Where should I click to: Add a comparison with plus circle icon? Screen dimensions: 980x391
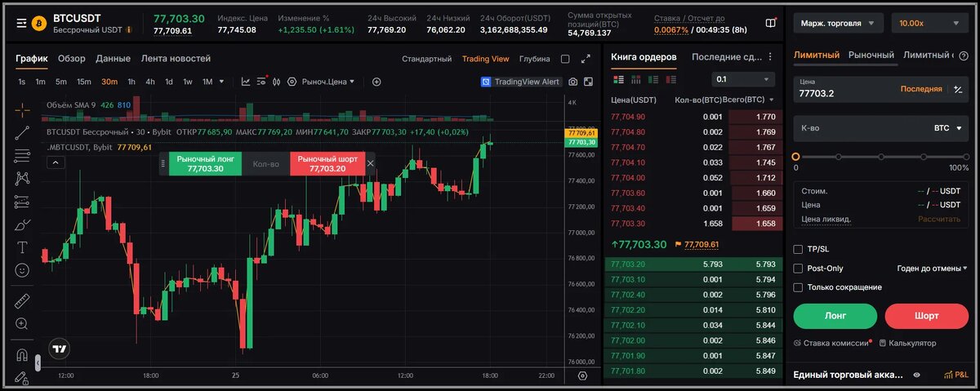[x=376, y=82]
